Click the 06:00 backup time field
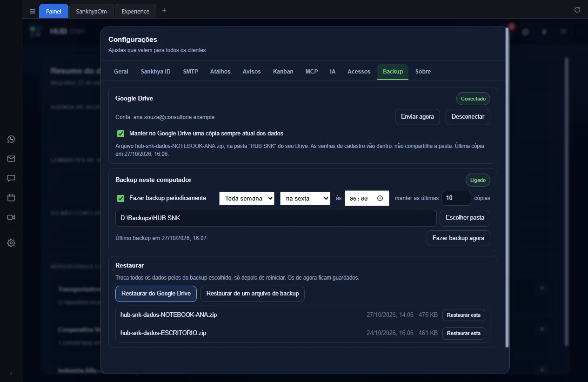The width and height of the screenshot is (588, 382). click(367, 198)
